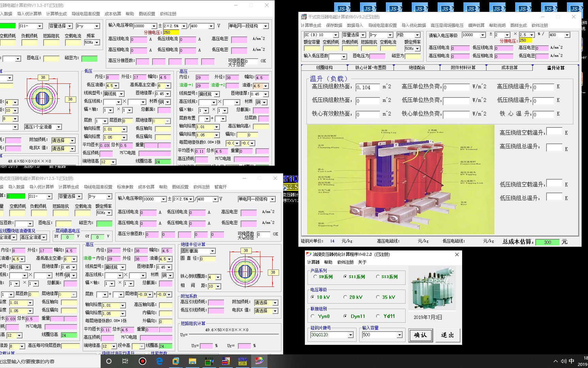Switch to 成本估算 tab in GV9.2
Screen dimensions: 588x368
pos(509,67)
